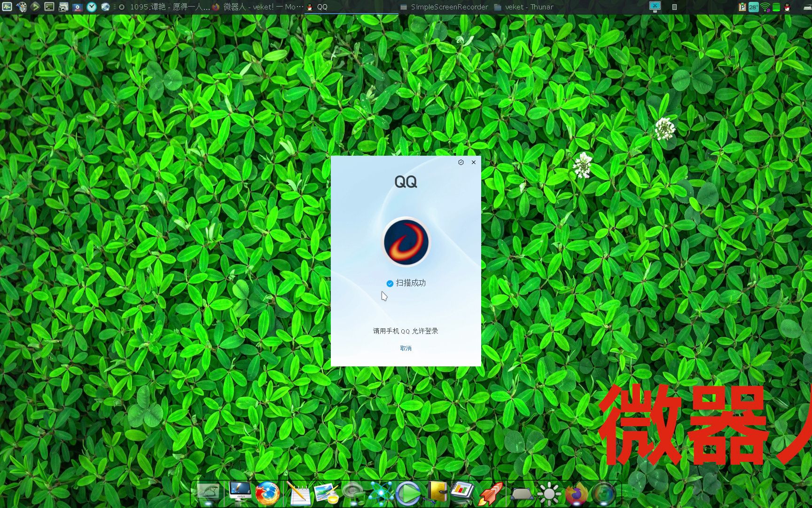812x508 pixels.
Task: Launch the terminal from top panel
Action: click(x=49, y=7)
